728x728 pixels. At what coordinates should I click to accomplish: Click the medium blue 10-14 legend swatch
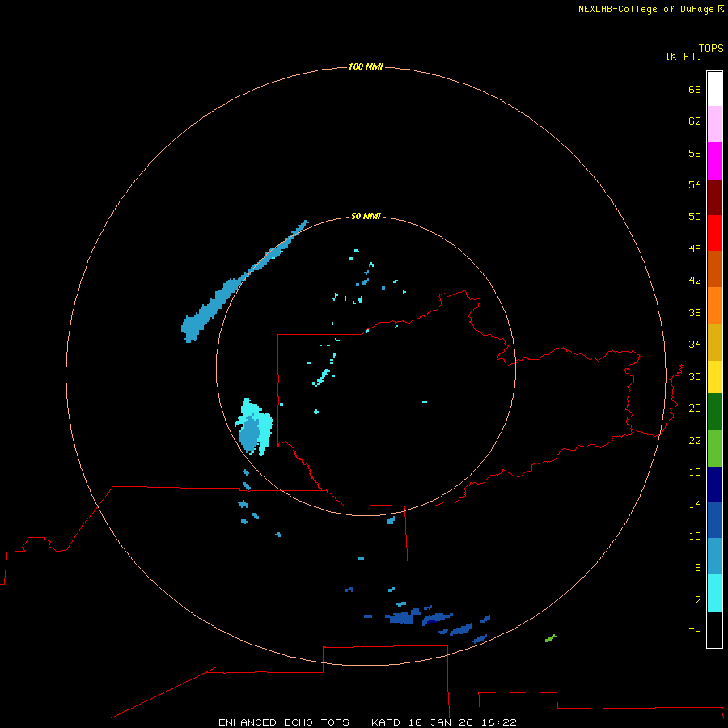point(714,520)
